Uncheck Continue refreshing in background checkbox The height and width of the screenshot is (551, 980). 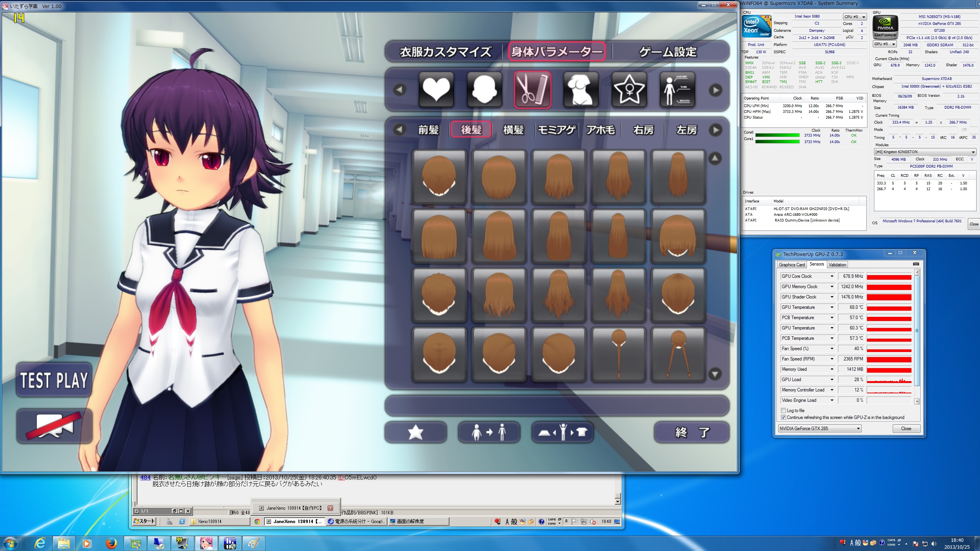pyautogui.click(x=783, y=417)
